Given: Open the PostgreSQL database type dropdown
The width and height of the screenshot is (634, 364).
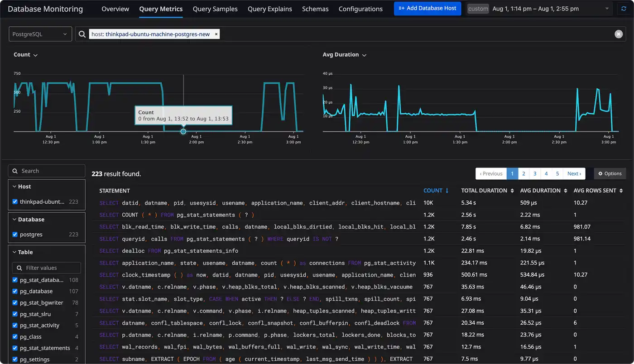Looking at the screenshot, I should pos(40,34).
